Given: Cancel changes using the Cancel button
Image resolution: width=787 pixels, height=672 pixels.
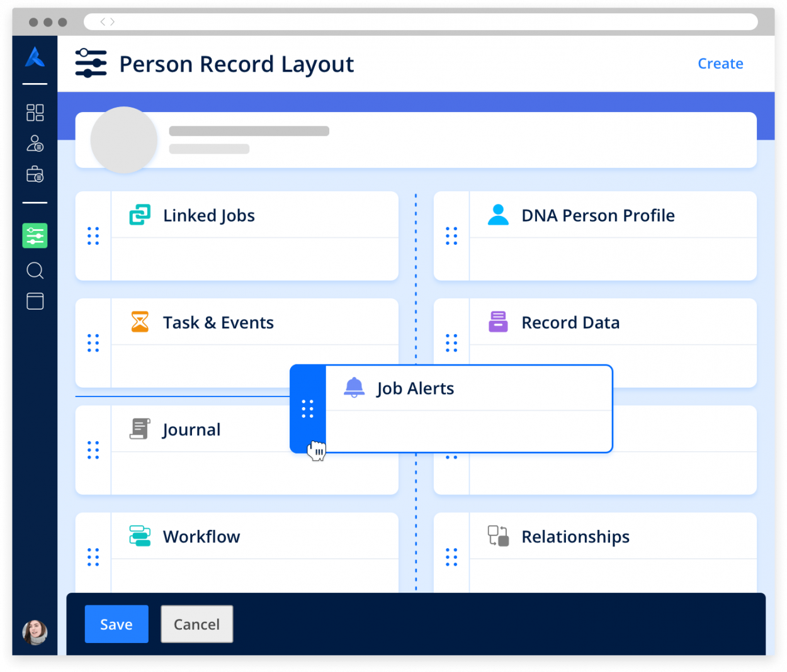Looking at the screenshot, I should 196,624.
